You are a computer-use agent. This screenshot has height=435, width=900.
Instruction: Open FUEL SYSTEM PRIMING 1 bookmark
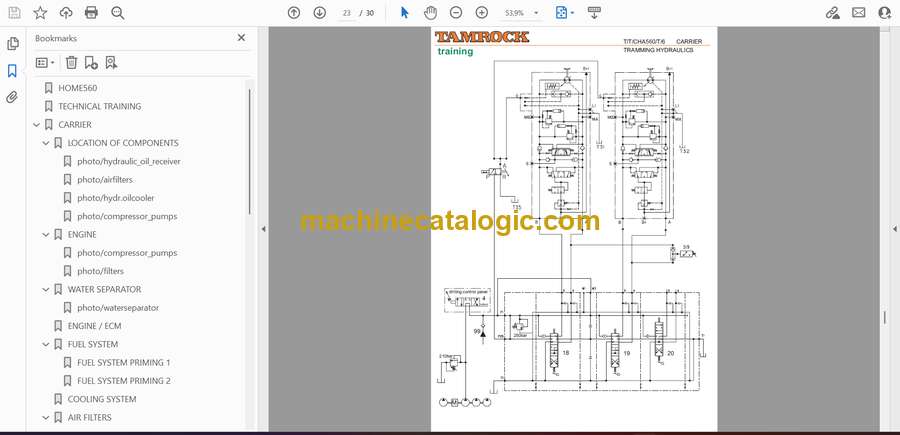tap(123, 363)
